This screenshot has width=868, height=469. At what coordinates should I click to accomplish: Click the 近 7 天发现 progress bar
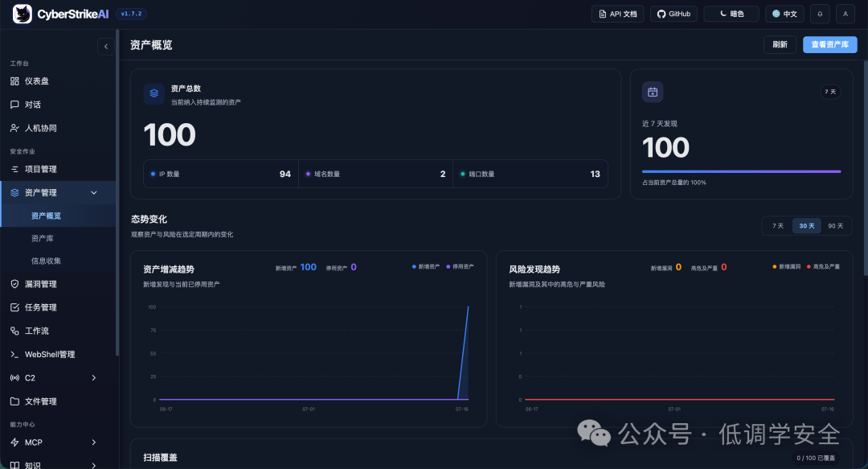point(741,172)
